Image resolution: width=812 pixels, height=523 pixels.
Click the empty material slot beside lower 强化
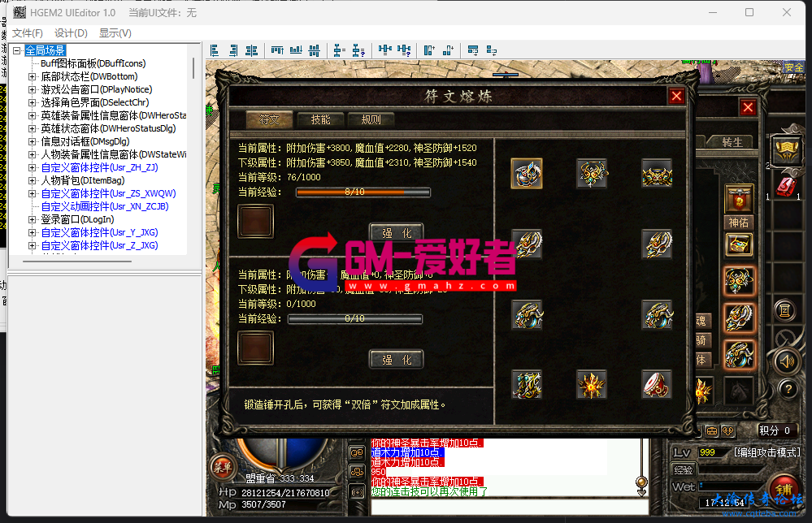point(255,348)
